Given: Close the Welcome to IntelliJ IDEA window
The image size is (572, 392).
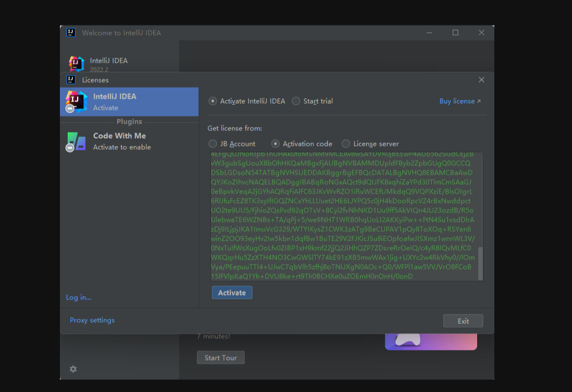Looking at the screenshot, I should [x=482, y=33].
